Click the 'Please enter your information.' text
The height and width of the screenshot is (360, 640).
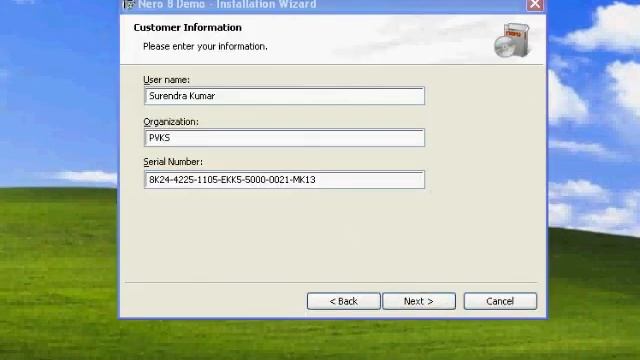[205, 47]
